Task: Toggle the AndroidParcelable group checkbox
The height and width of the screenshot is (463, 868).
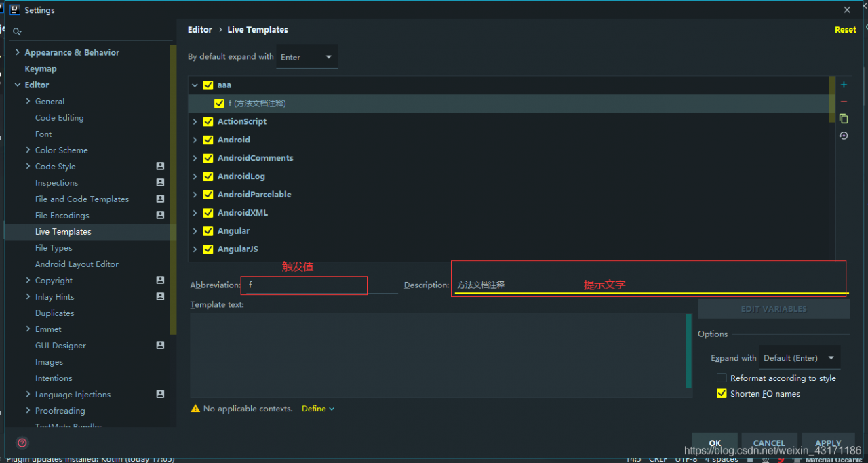Action: coord(208,195)
